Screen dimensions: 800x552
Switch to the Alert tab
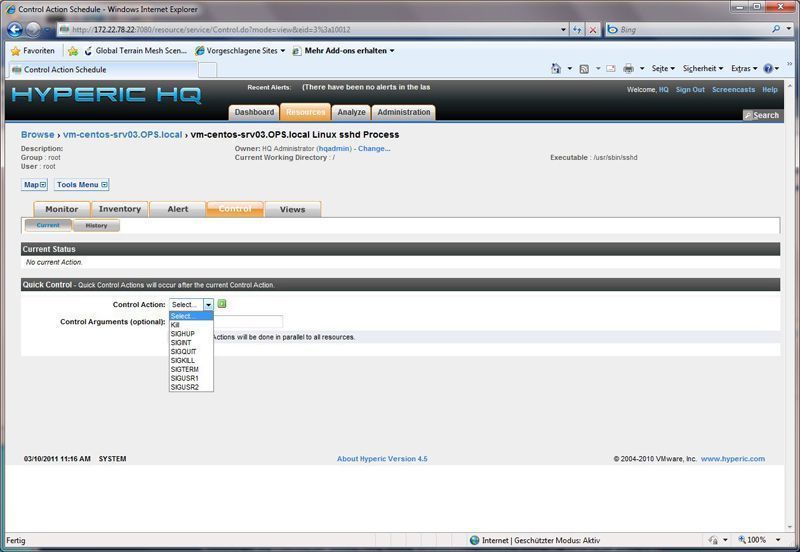[178, 209]
